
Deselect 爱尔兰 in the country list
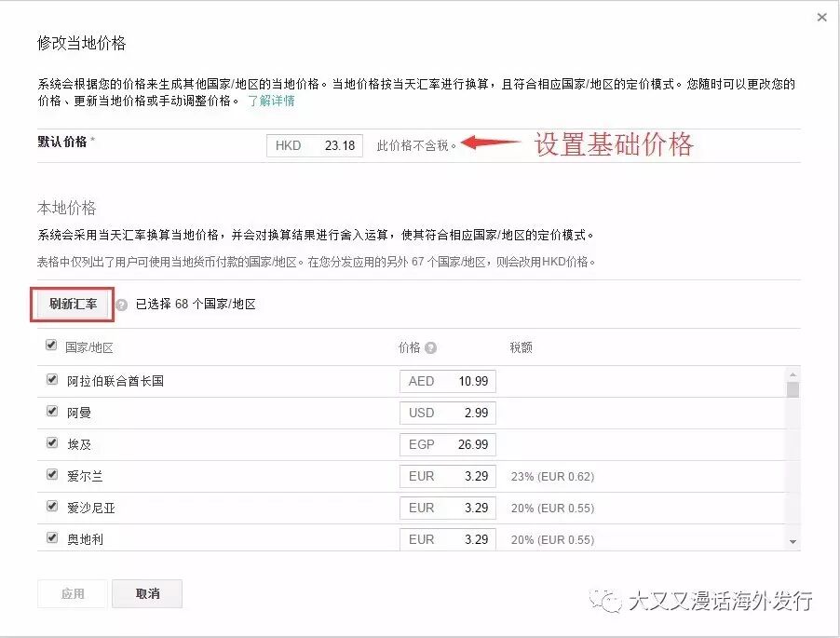[52, 475]
